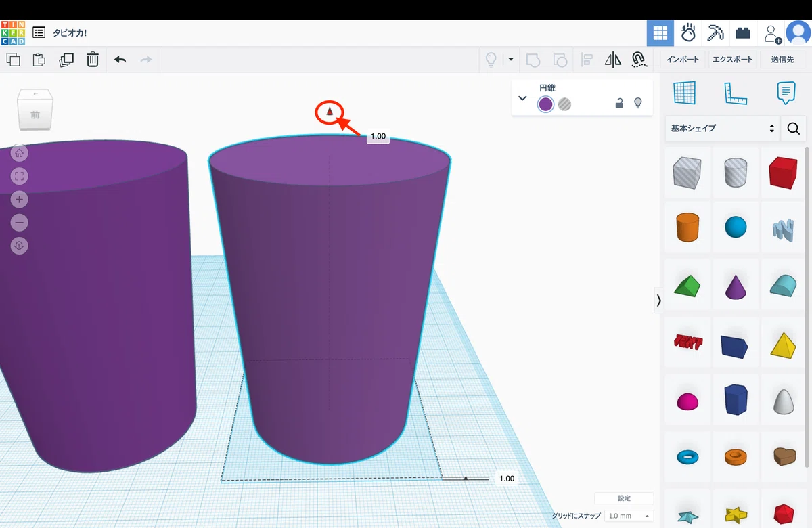
Task: Open the Sim Lab icon
Action: pyautogui.click(x=688, y=33)
